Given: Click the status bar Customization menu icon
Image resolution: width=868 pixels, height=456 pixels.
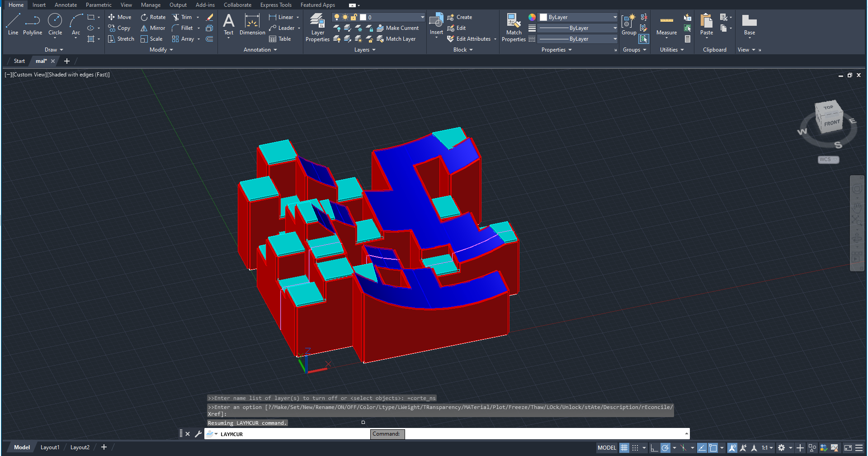Looking at the screenshot, I should [x=859, y=448].
